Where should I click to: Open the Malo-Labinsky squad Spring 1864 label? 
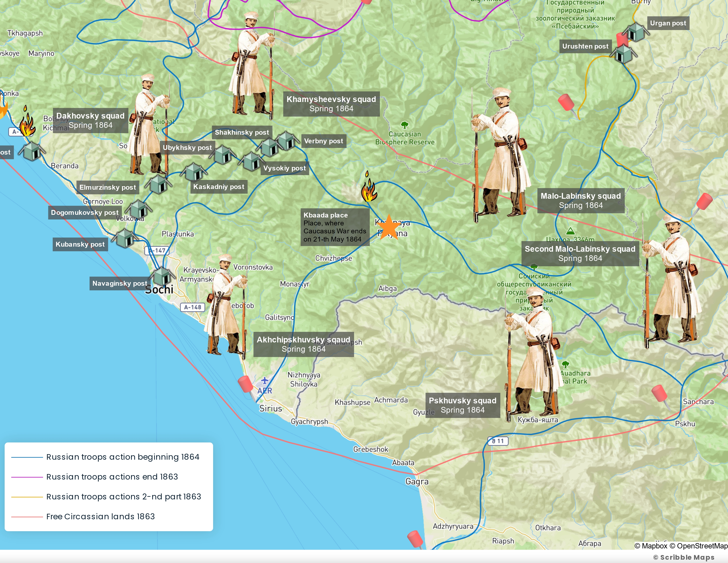click(581, 200)
